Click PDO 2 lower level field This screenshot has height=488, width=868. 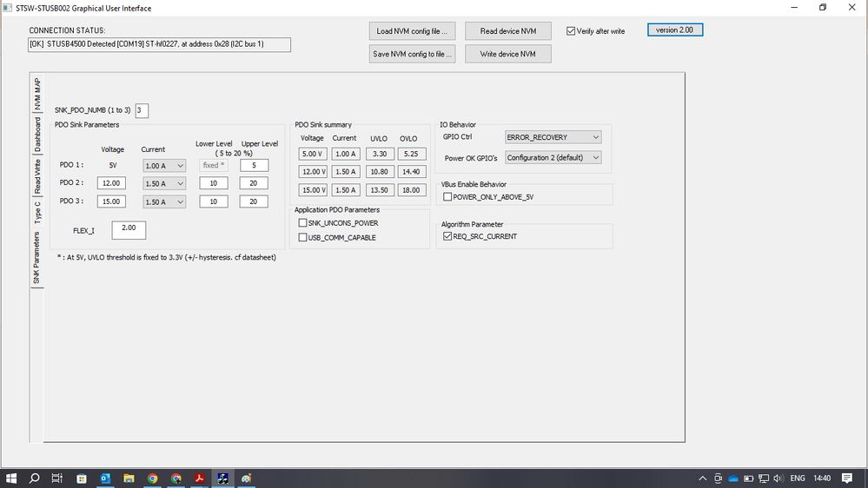tap(213, 183)
